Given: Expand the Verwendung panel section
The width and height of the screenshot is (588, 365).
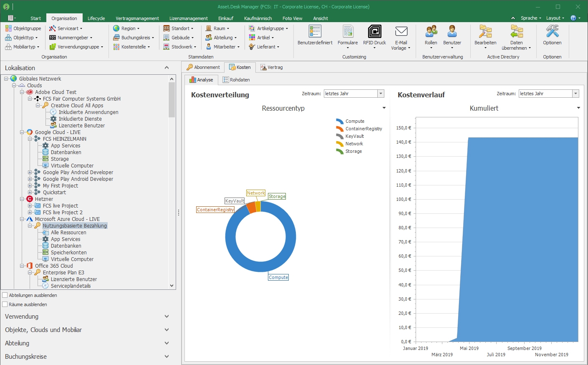Looking at the screenshot, I should point(167,317).
